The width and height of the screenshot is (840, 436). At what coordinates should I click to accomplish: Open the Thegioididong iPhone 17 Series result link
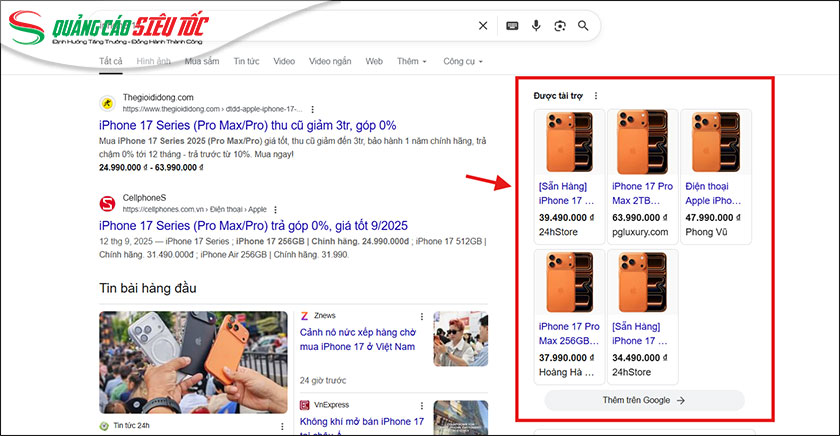tap(248, 125)
